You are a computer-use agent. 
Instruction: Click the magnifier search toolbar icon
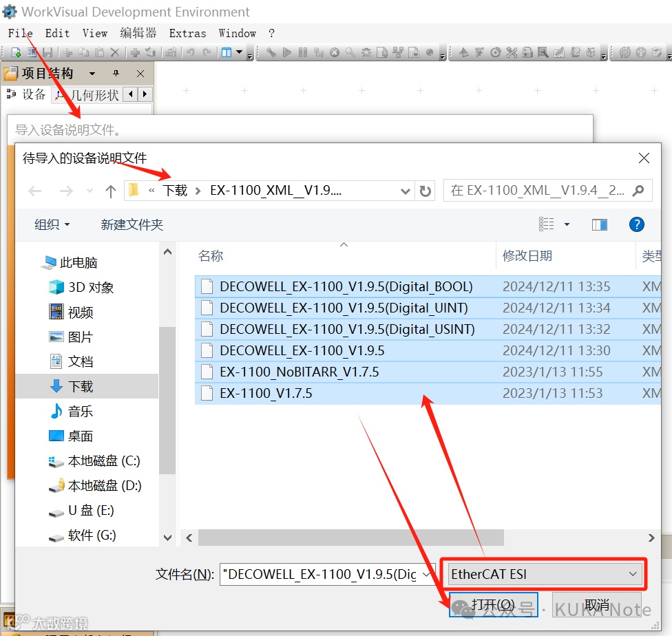(350, 53)
